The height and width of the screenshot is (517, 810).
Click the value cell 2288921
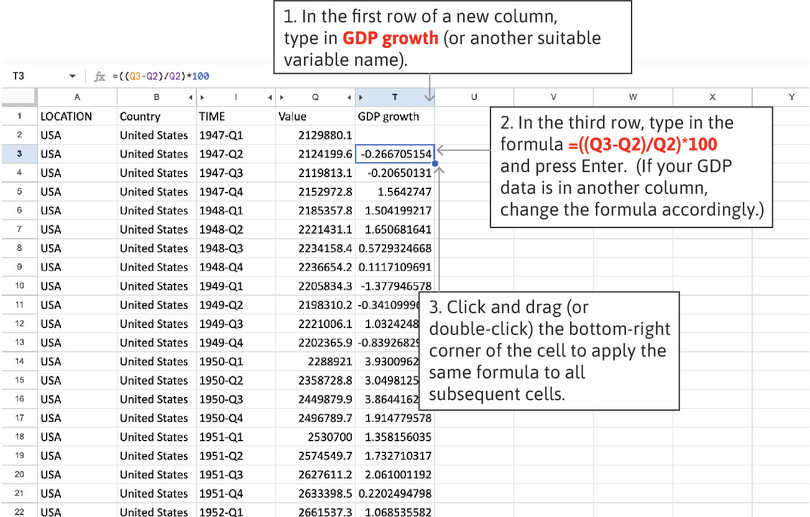pos(315,362)
